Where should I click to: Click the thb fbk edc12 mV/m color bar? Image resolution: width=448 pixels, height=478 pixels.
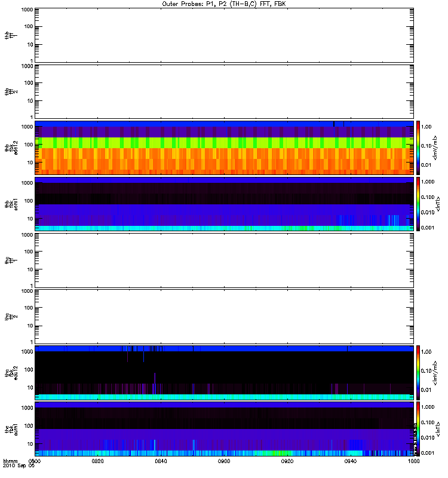[418, 148]
